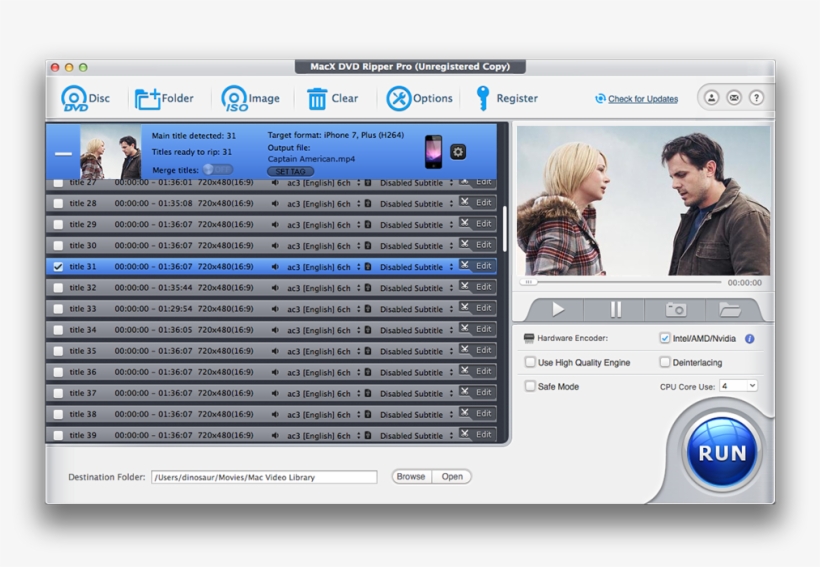
Task: Click the RUN button to start ripping
Action: 722,453
